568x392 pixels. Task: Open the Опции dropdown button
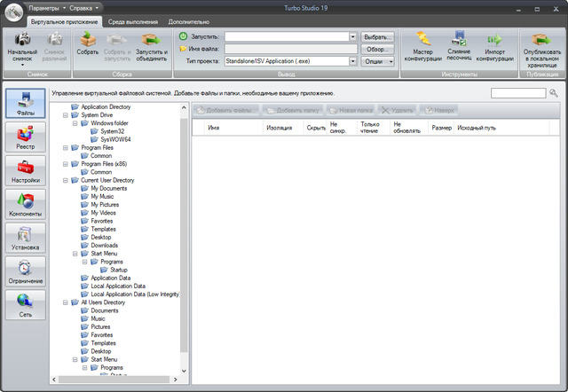coord(378,61)
